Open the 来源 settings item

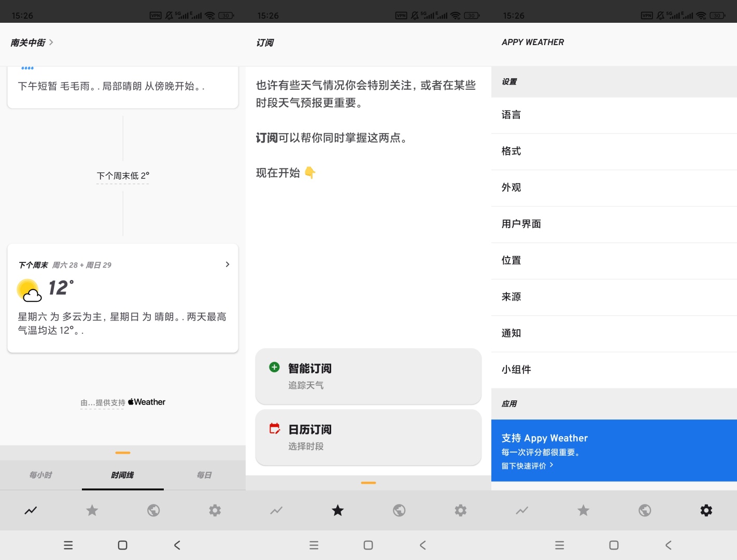click(x=614, y=297)
